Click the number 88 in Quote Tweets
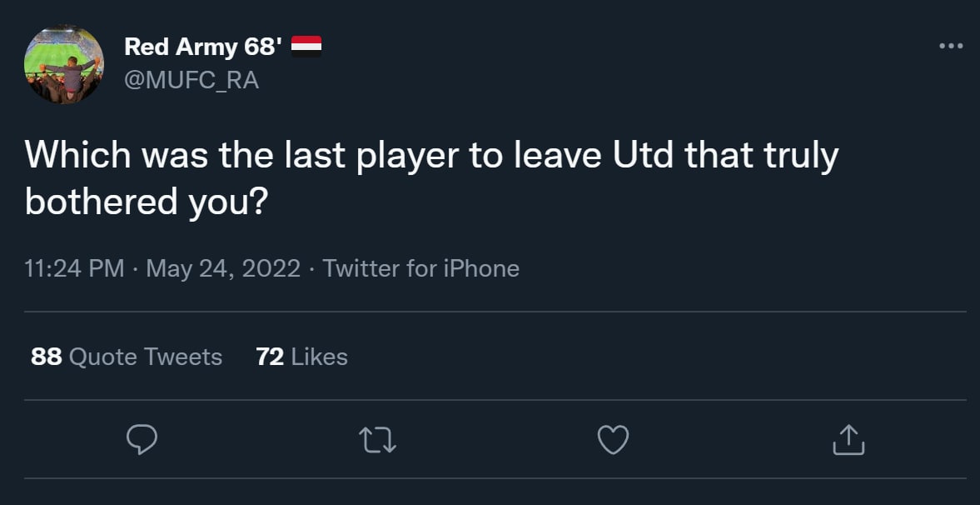Image resolution: width=980 pixels, height=505 pixels. point(47,357)
